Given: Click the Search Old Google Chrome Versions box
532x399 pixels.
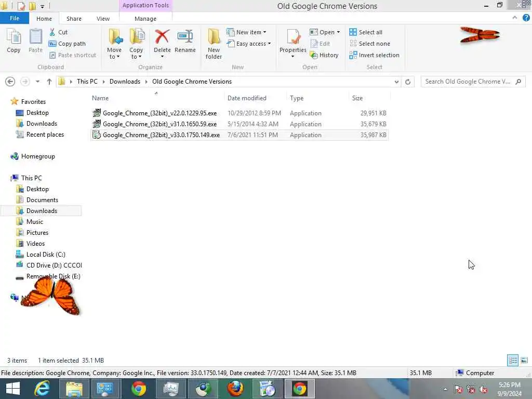Looking at the screenshot, I should pos(473,82).
